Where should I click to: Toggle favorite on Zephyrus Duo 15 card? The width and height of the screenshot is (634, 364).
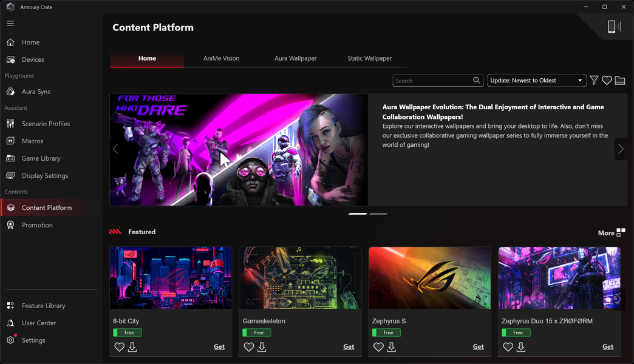click(508, 347)
